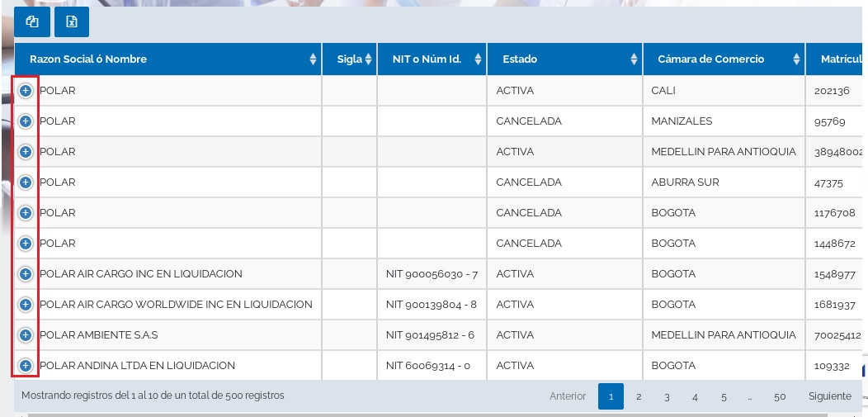Expand POLAR ANDINA LTDA EN LIQUIDACION row
Screen dimensions: 868x417
(x=25, y=366)
